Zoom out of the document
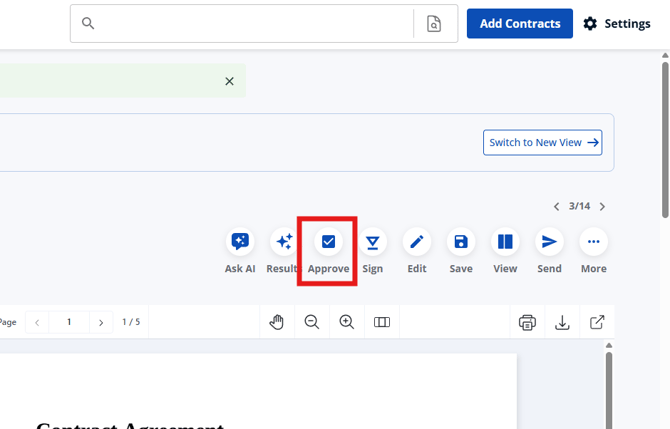The image size is (670, 429). (x=312, y=322)
